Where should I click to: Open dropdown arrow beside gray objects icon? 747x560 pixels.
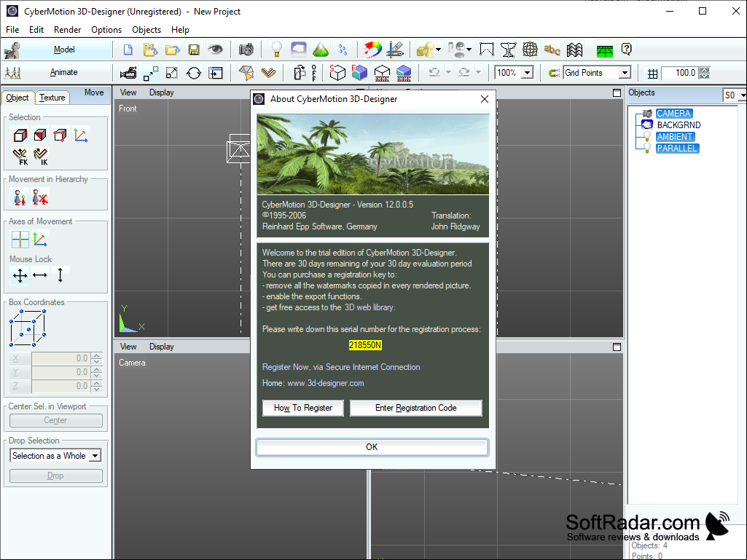click(x=469, y=50)
